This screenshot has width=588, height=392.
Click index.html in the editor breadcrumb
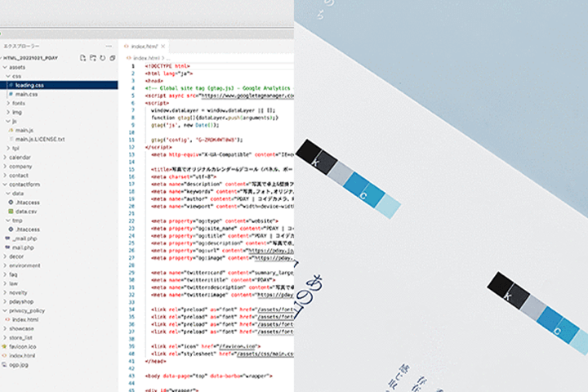click(x=146, y=58)
